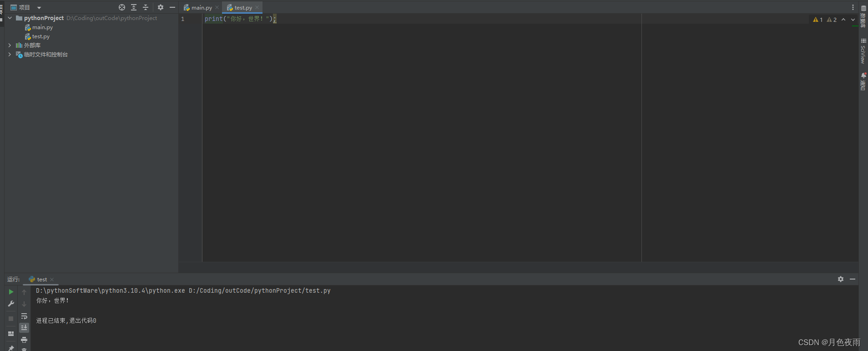Open Project panel gear options

click(161, 7)
